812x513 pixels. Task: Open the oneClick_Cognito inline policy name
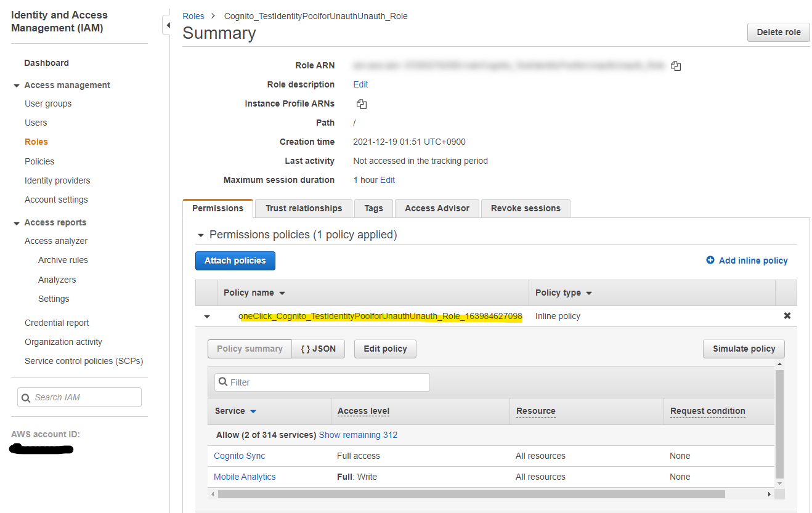tap(380, 316)
